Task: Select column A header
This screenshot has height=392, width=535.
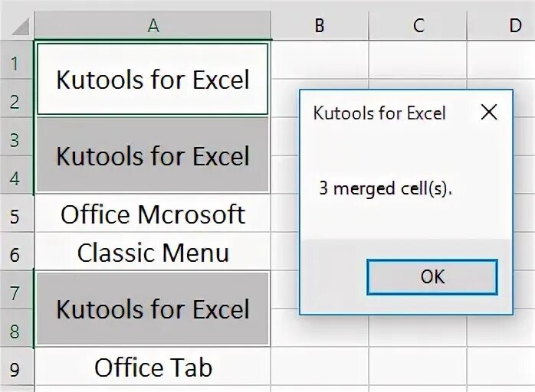Action: click(x=153, y=25)
